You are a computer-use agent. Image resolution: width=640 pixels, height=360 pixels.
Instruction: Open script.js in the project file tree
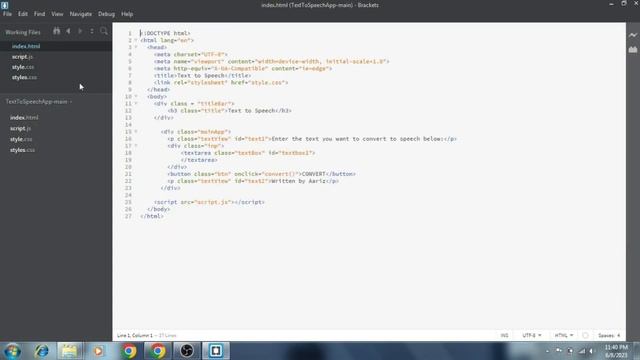[20, 128]
